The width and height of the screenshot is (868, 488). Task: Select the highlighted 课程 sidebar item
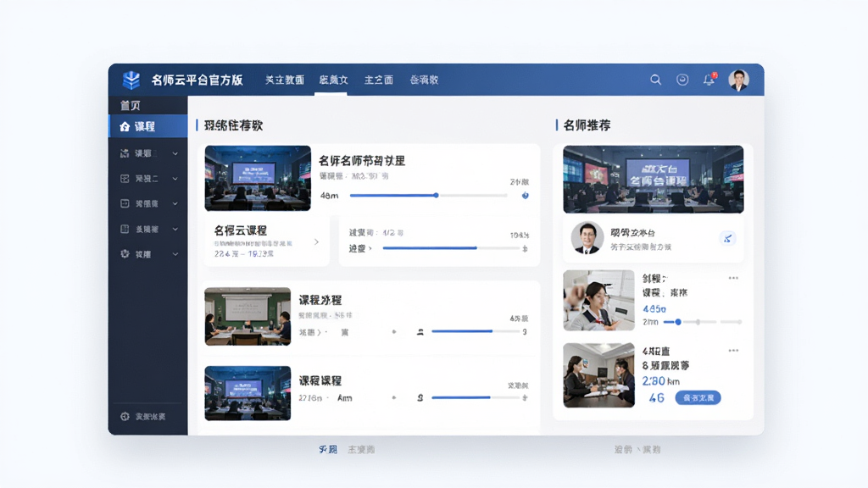click(x=147, y=127)
